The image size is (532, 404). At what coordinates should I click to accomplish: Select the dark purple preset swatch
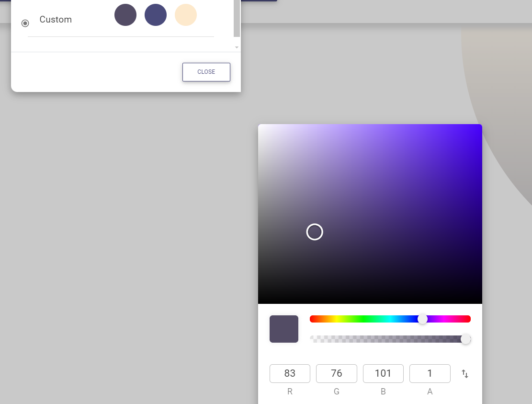pyautogui.click(x=125, y=15)
